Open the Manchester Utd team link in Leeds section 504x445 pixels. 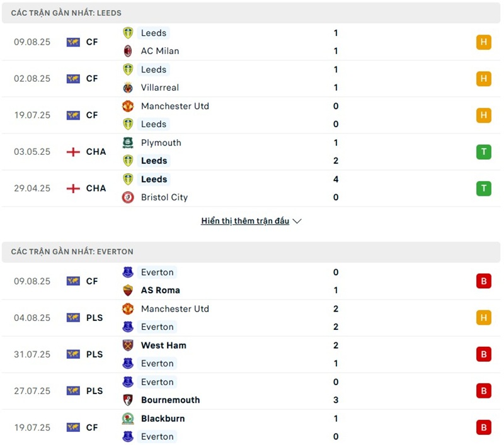[x=175, y=106]
